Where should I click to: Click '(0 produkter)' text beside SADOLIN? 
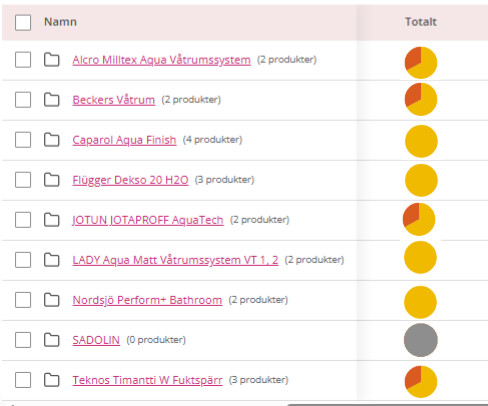tap(156, 340)
